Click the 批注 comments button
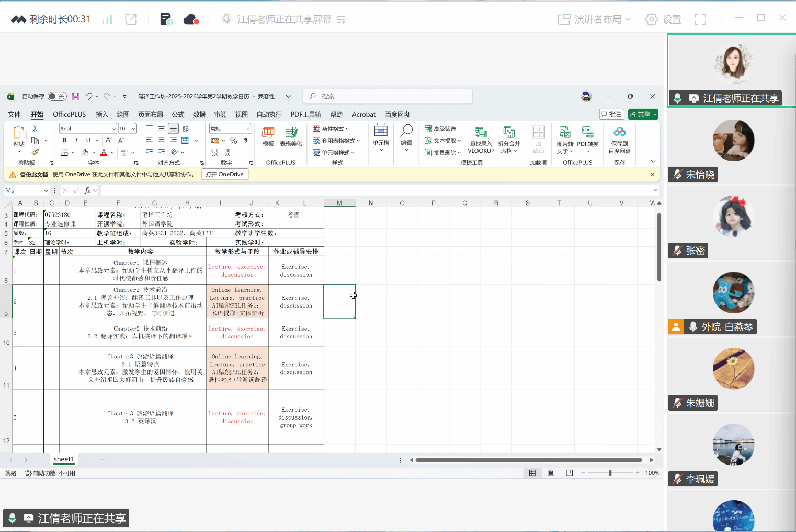Image resolution: width=796 pixels, height=532 pixels. (611, 115)
